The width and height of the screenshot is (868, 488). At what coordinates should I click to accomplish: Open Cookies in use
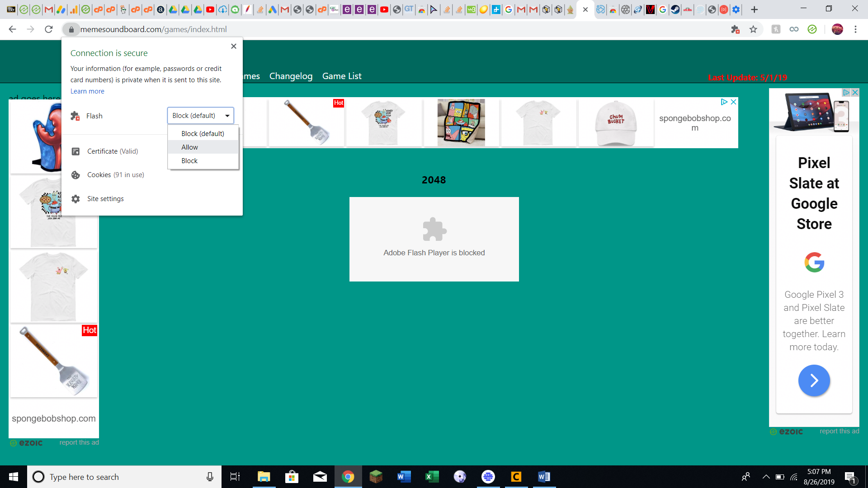click(x=115, y=175)
